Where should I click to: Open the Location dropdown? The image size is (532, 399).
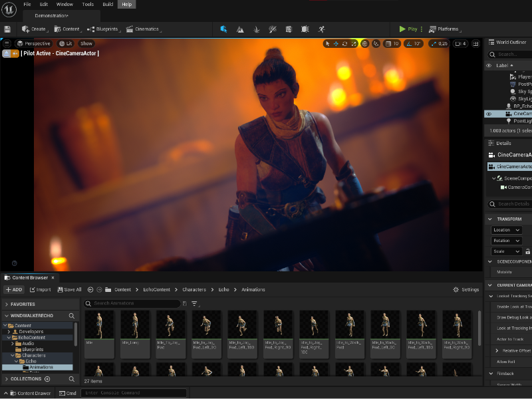tap(507, 230)
